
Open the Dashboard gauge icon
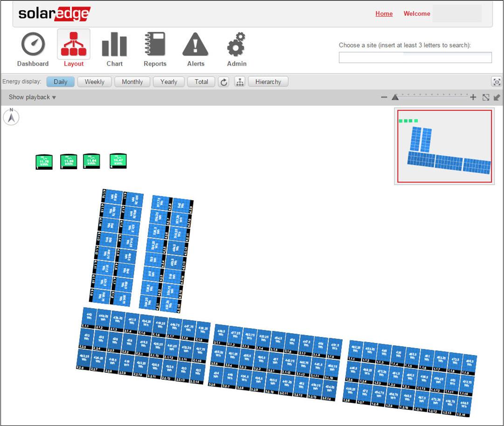[33, 45]
